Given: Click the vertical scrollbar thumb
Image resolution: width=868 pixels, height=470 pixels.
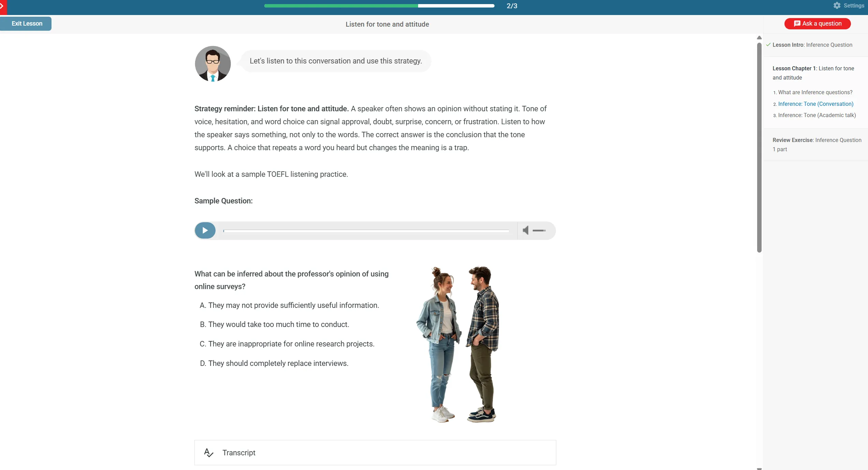Looking at the screenshot, I should pyautogui.click(x=759, y=147).
